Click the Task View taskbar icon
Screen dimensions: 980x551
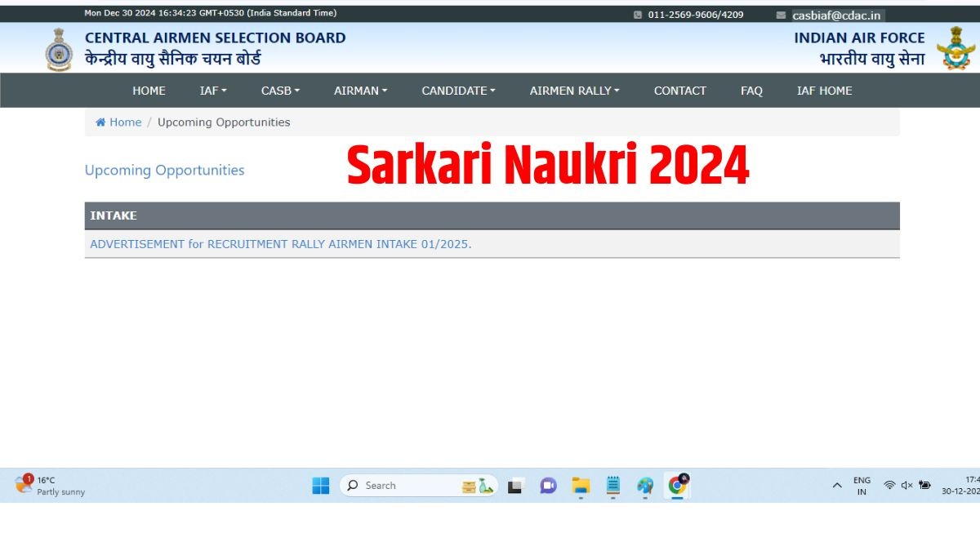(515, 486)
